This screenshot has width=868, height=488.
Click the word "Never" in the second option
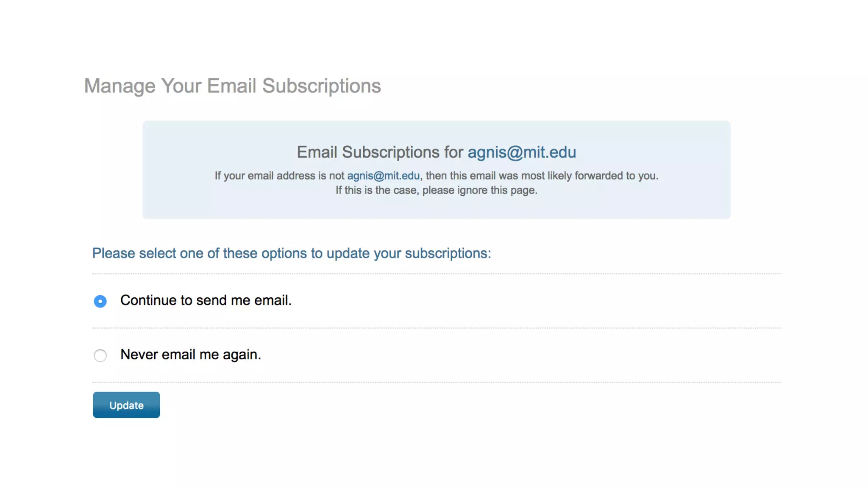coord(139,355)
